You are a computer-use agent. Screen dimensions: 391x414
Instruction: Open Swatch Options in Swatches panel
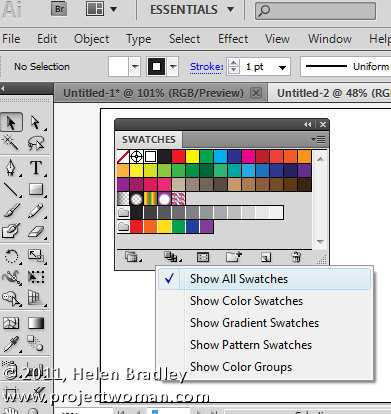click(x=203, y=257)
